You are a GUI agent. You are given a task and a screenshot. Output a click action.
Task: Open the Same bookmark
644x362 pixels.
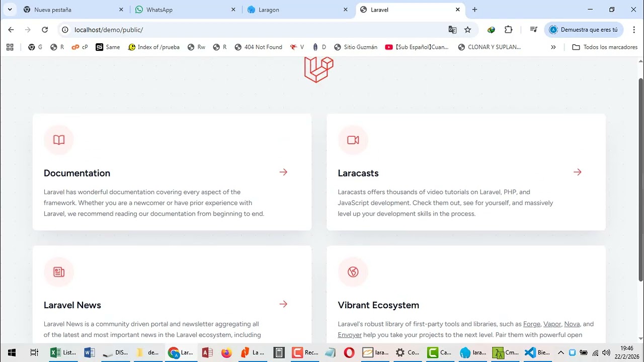pos(108,47)
